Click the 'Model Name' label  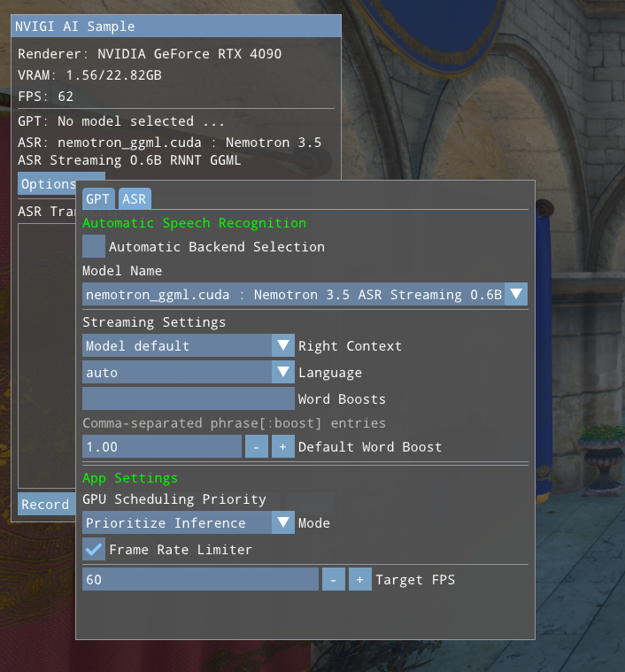pos(122,271)
